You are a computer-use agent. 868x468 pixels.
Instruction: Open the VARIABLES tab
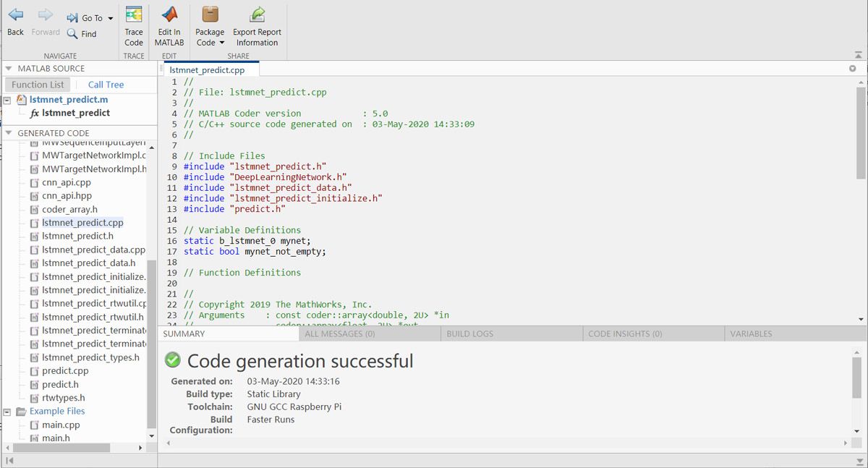coord(751,334)
